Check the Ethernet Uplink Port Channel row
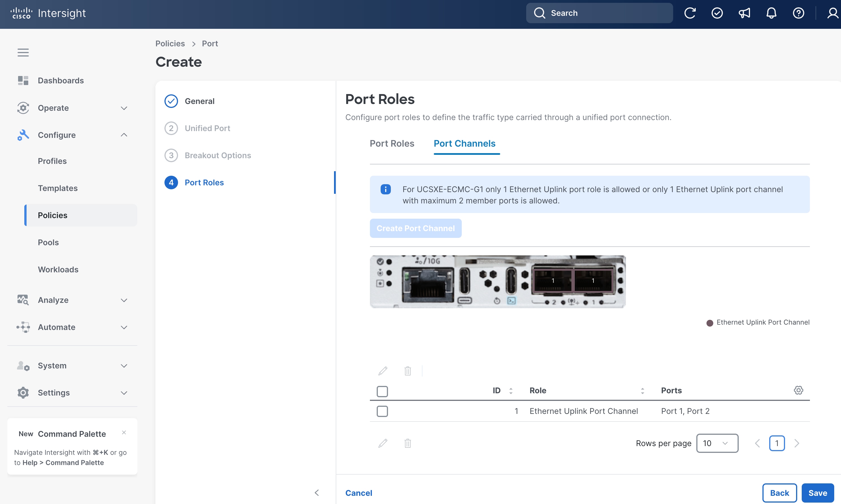This screenshot has height=504, width=841. [382, 411]
